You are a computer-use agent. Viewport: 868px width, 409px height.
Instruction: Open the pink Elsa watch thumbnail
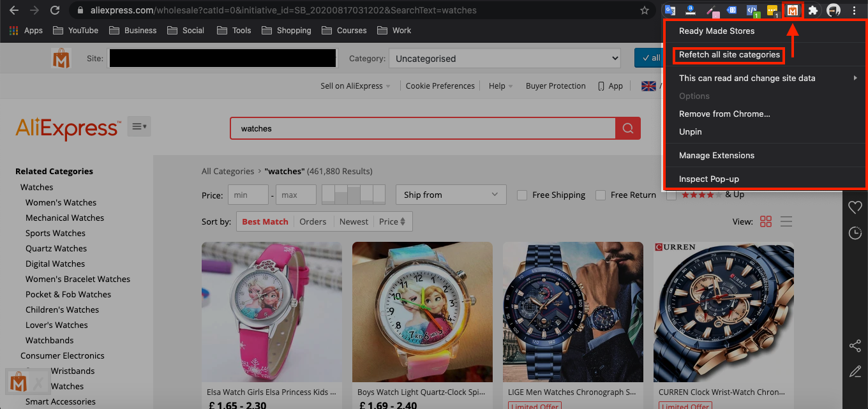pyautogui.click(x=272, y=312)
